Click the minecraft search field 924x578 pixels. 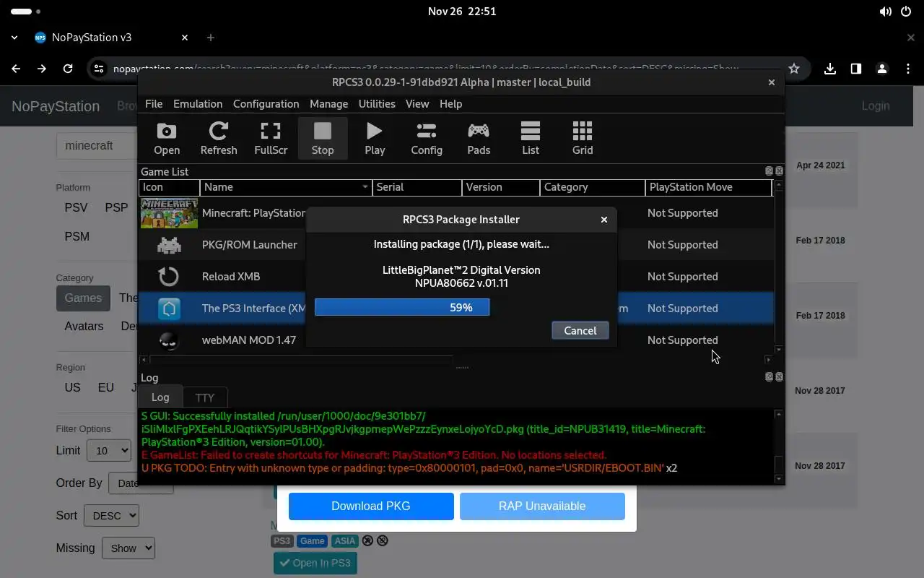point(97,145)
